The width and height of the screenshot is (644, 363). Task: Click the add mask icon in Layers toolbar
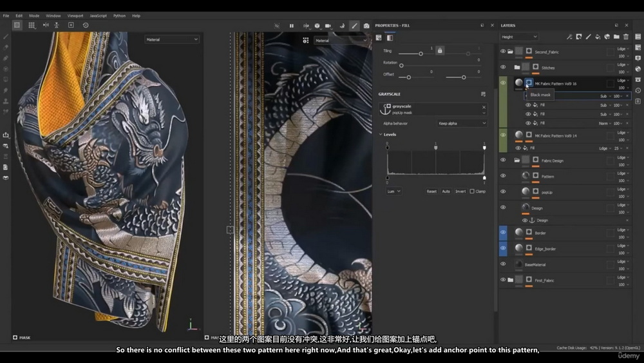tap(579, 37)
